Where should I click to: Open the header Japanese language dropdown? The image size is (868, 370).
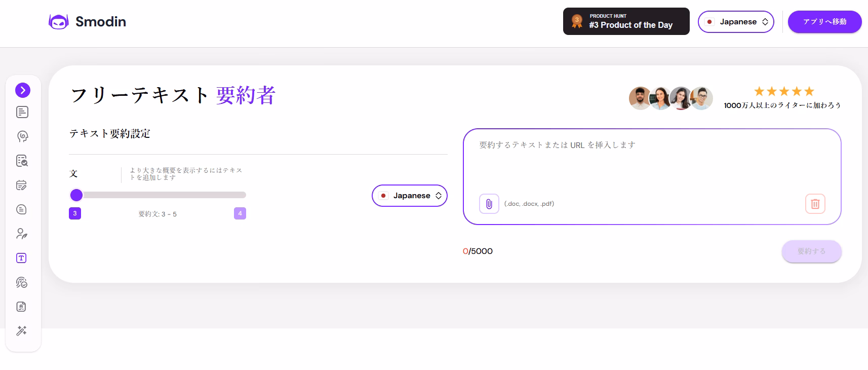[735, 22]
